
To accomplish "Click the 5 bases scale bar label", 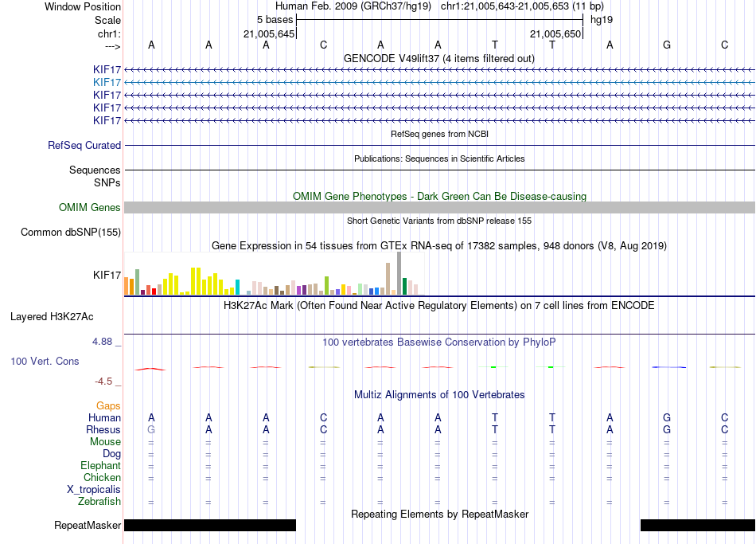I will [275, 20].
